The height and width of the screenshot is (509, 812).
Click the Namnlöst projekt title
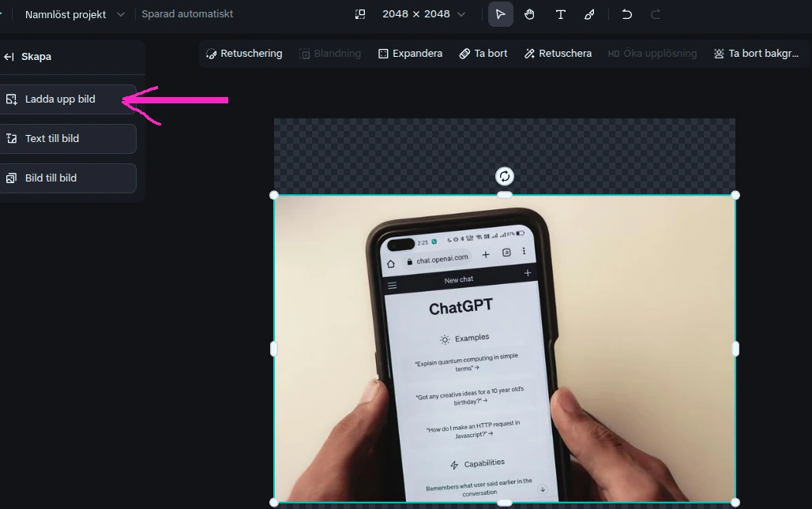(66, 14)
